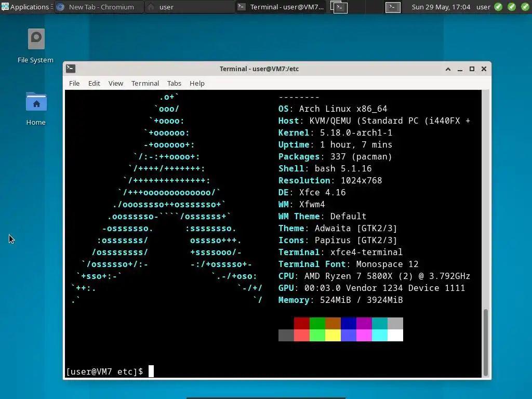
Task: Open the Edit menu
Action: 94,83
